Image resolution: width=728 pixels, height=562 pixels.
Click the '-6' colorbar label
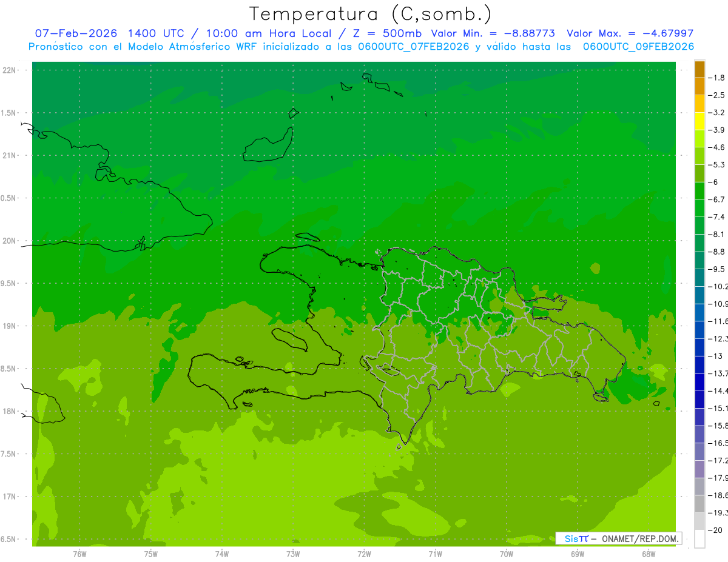[714, 182]
